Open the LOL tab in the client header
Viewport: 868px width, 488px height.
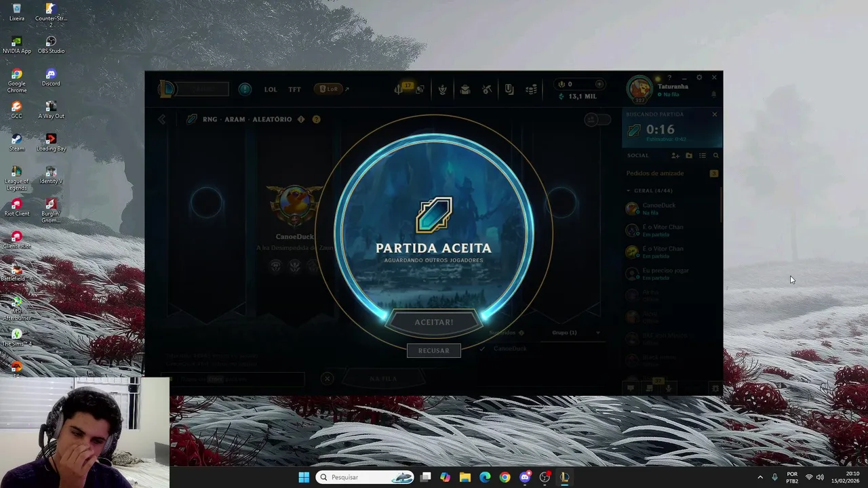(x=271, y=89)
